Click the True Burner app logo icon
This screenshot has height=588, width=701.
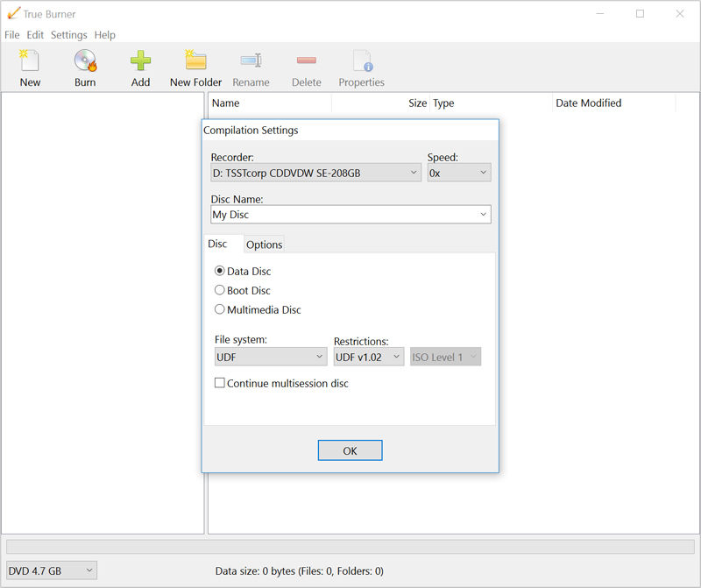click(x=13, y=13)
